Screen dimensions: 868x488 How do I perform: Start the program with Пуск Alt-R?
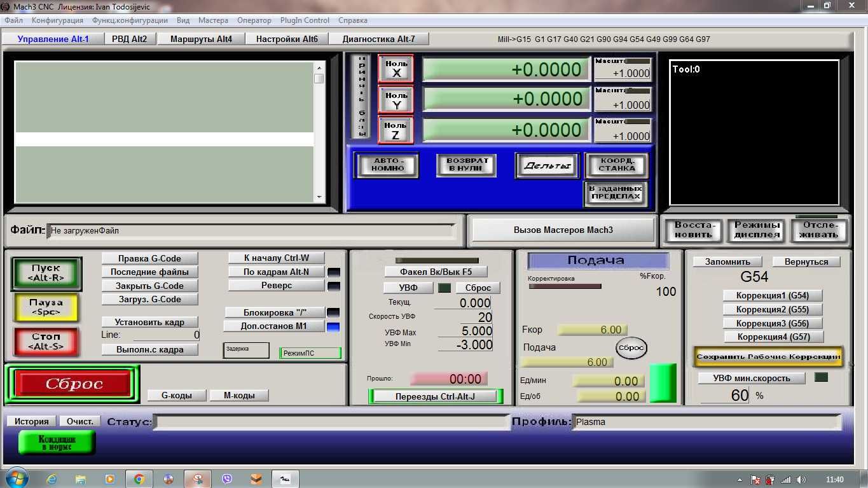click(46, 273)
